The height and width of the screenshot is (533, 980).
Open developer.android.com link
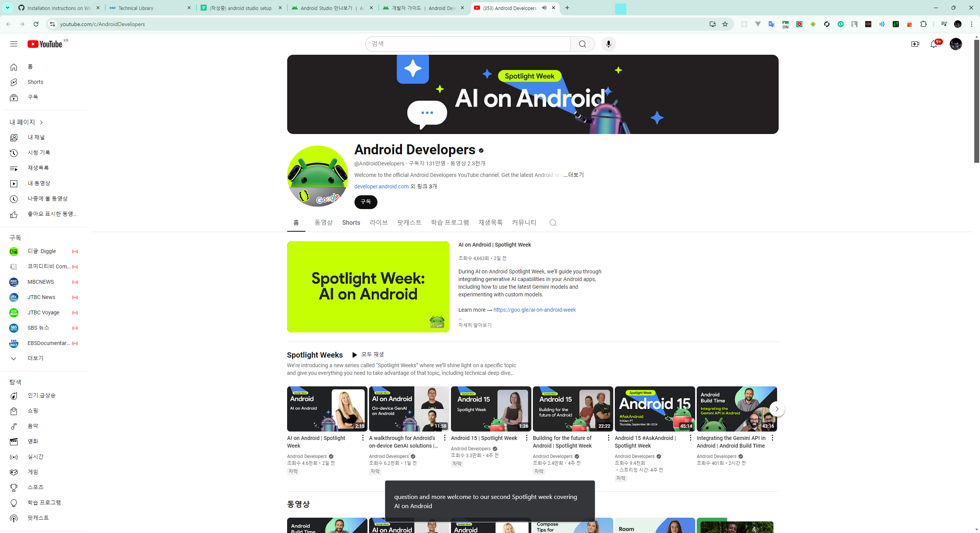click(381, 186)
